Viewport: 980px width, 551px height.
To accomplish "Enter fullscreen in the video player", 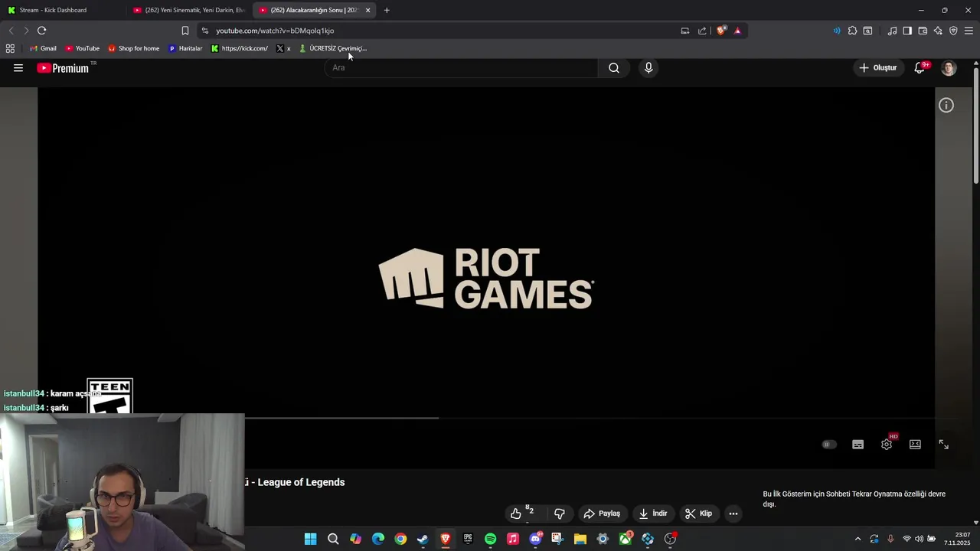I will click(x=944, y=445).
